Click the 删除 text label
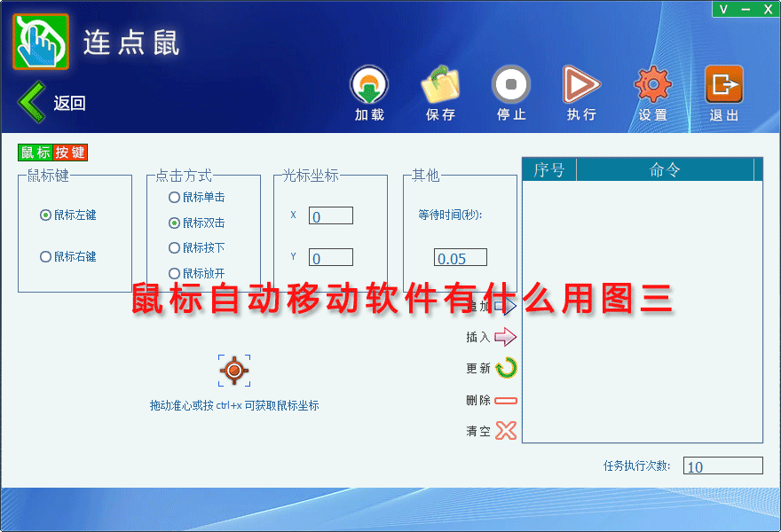Screen dimensions: 781x532 (x=478, y=400)
